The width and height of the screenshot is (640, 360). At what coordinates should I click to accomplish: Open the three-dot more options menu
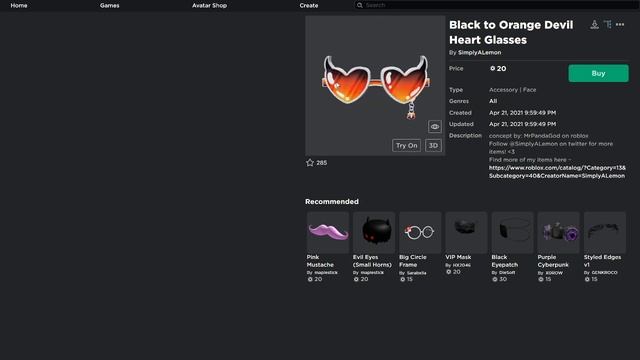pyautogui.click(x=620, y=24)
